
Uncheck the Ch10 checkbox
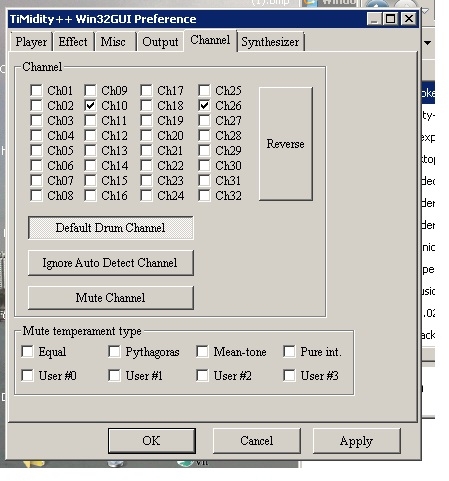(90, 105)
